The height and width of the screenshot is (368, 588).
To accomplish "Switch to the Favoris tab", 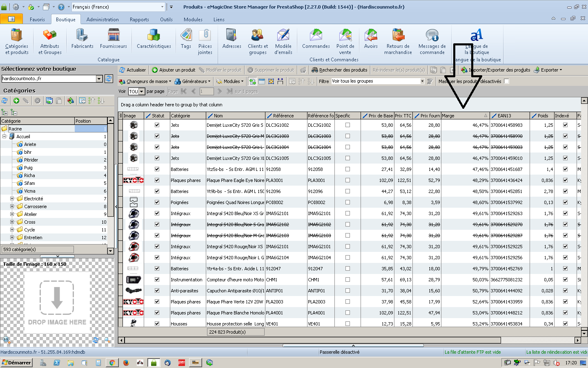I will pyautogui.click(x=37, y=19).
